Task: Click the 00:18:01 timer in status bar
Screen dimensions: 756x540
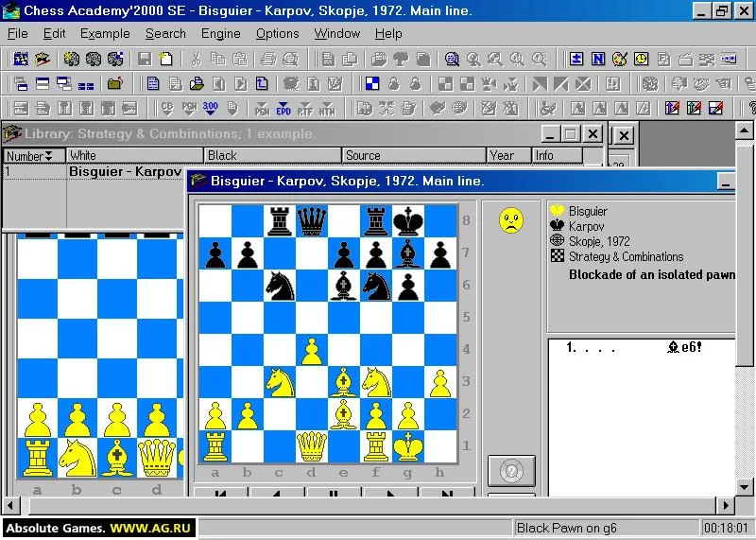Action: click(x=726, y=528)
